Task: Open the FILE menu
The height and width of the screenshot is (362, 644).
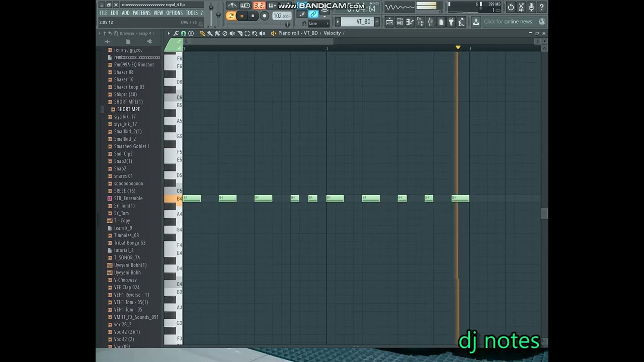Action: pos(104,13)
